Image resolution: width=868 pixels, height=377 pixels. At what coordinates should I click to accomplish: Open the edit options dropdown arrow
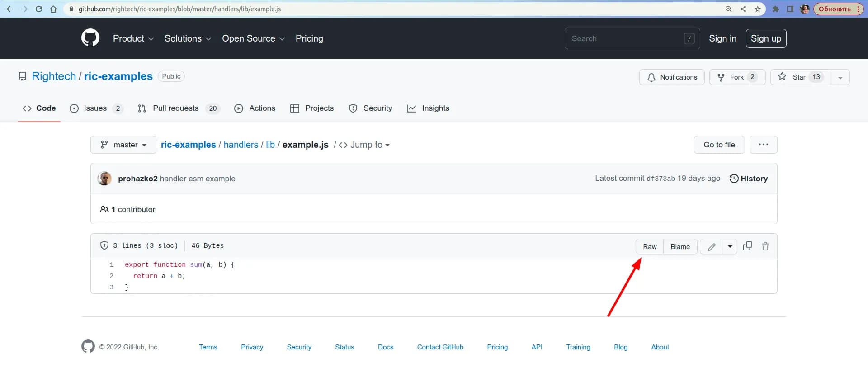(x=730, y=247)
